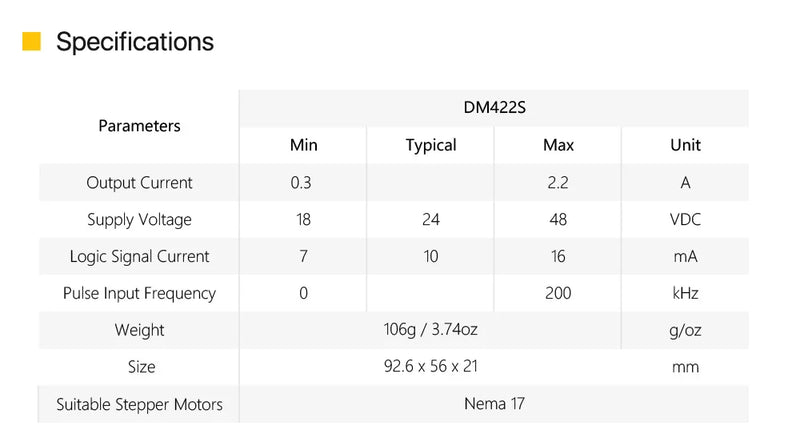The image size is (800, 446).
Task: Click the Unit column header
Action: (x=685, y=145)
